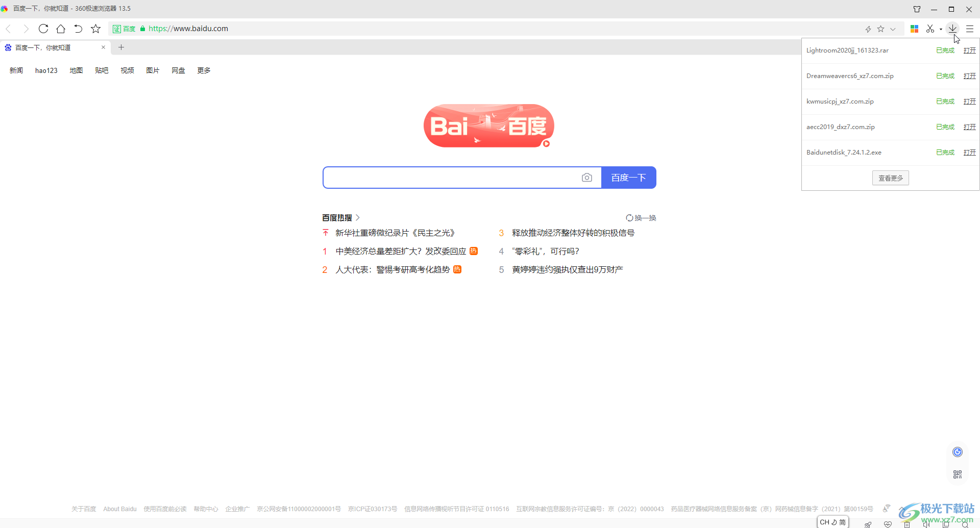
Task: Open the Dreamweavercs6_xz7.com.zip download
Action: 970,76
